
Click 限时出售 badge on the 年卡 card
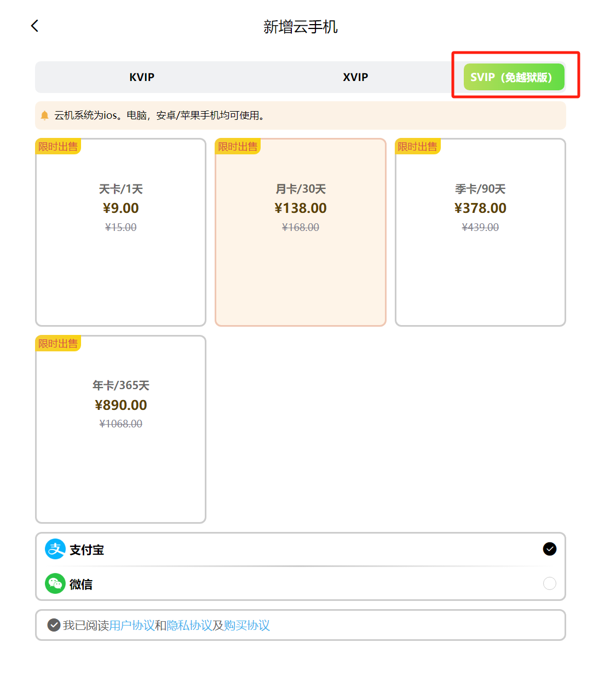(58, 344)
